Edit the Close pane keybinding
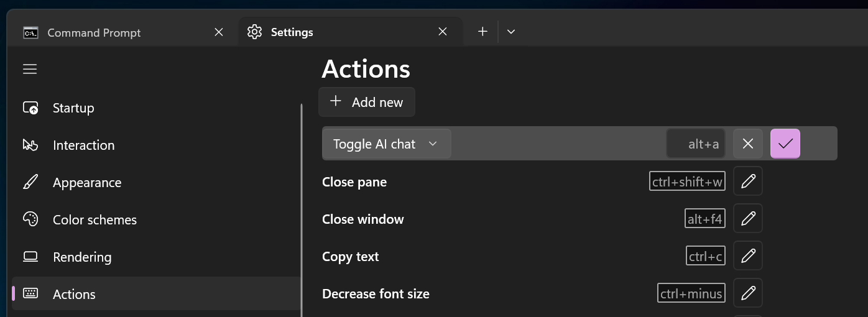Viewport: 868px width, 317px height. [x=748, y=181]
